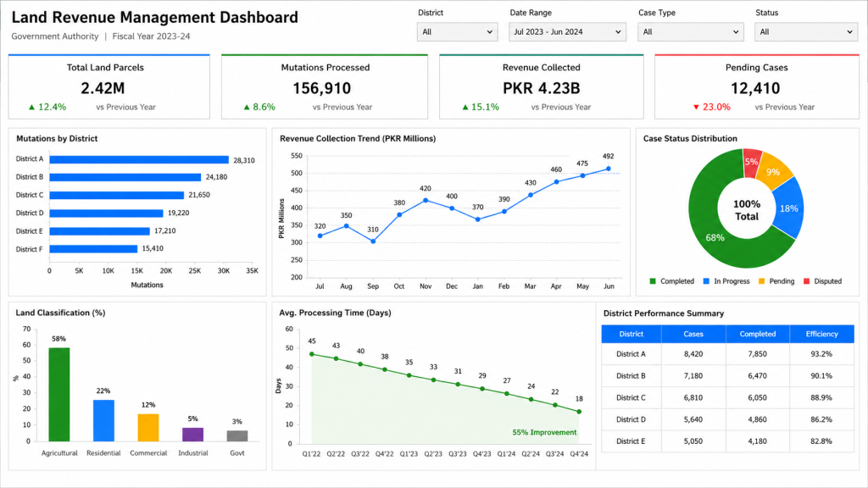Sort table by Cases column header
Image resolution: width=868 pixels, height=488 pixels.
point(693,334)
